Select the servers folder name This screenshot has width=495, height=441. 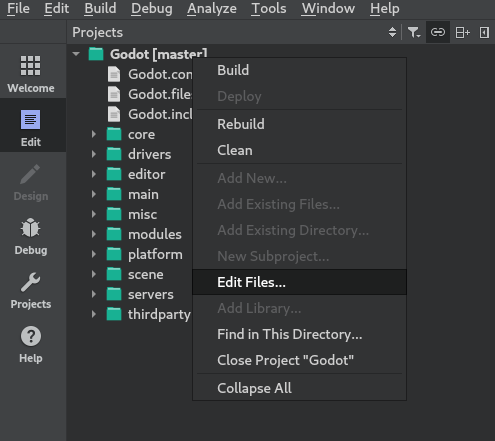pos(151,295)
